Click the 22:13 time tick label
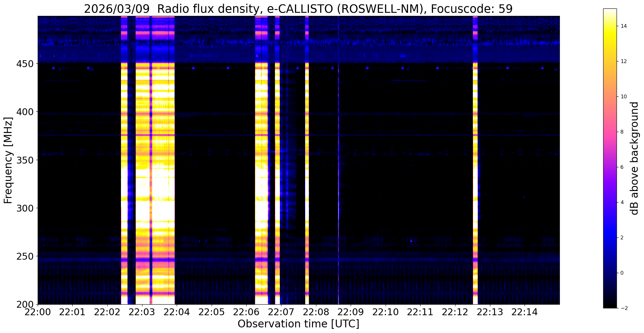Viewport: 644px width, 333px height. [x=490, y=312]
